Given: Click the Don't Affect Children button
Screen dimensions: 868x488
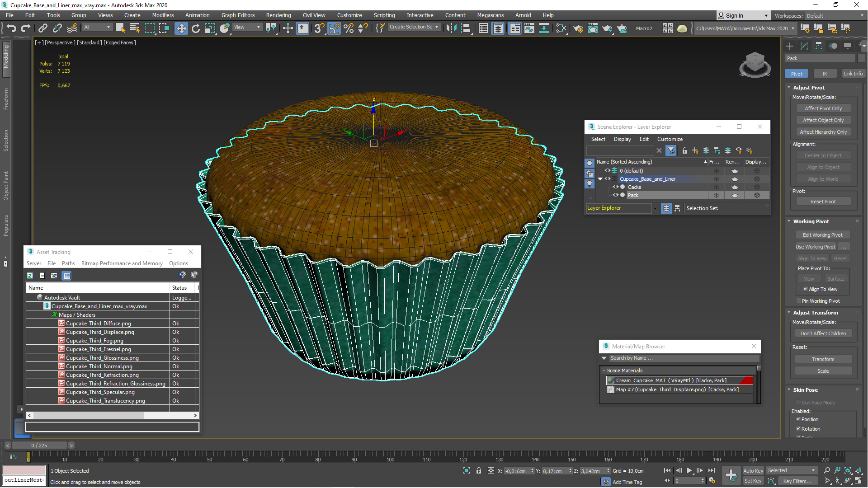Looking at the screenshot, I should click(823, 333).
